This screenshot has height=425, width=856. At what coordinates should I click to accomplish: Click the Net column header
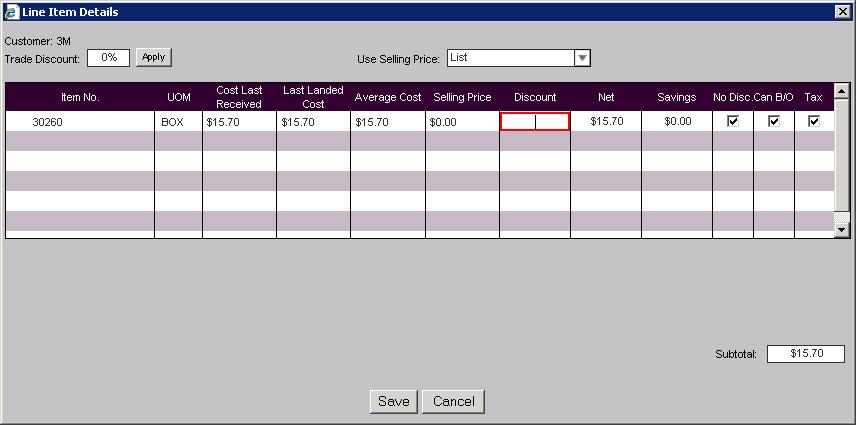pyautogui.click(x=606, y=97)
